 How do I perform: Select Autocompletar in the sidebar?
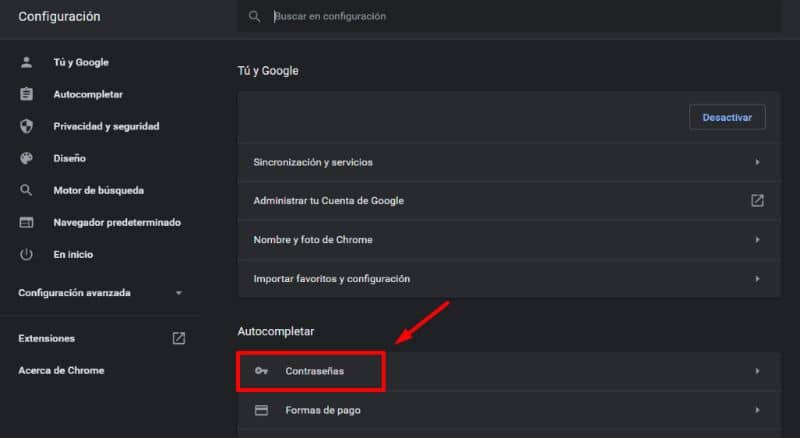pyautogui.click(x=88, y=94)
